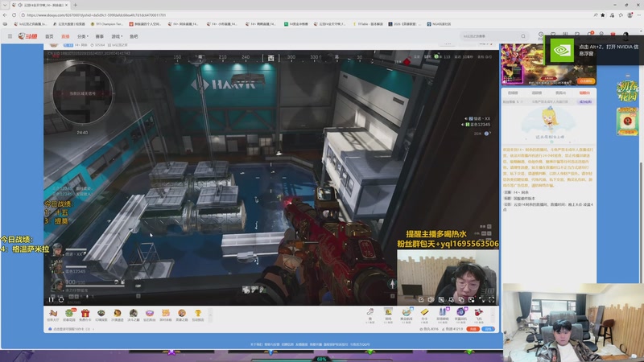Pause the live stream video

(x=51, y=299)
